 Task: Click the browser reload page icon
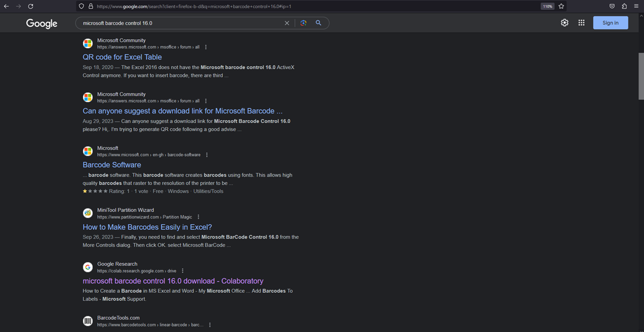(31, 6)
